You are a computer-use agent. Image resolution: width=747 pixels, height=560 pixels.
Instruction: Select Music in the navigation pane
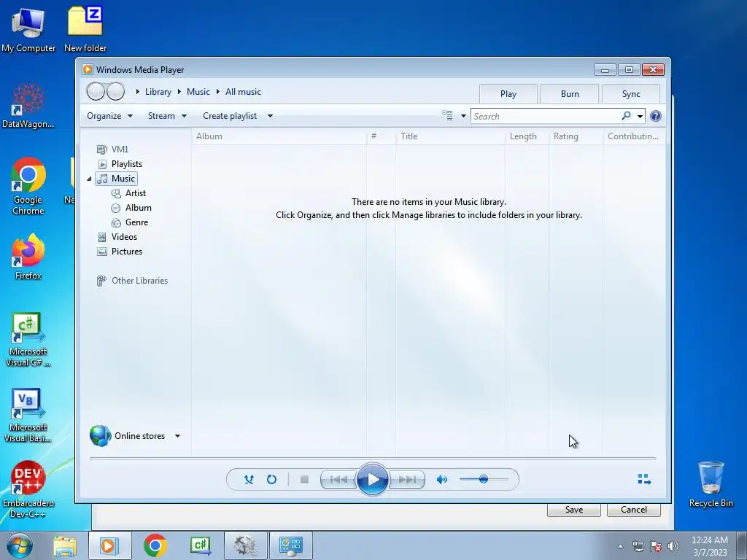coord(117,179)
